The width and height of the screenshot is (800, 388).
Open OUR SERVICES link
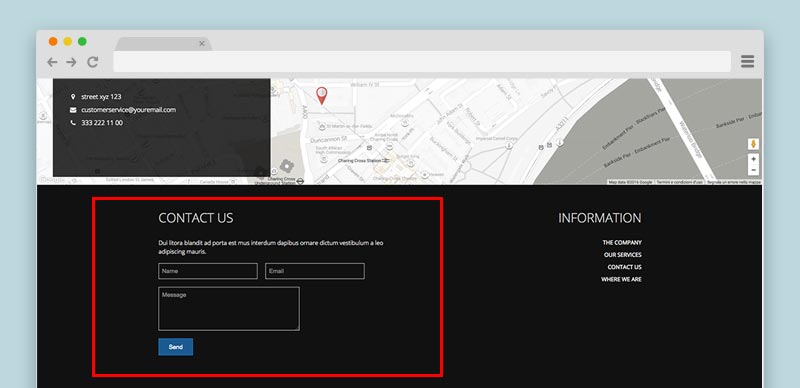click(x=622, y=255)
